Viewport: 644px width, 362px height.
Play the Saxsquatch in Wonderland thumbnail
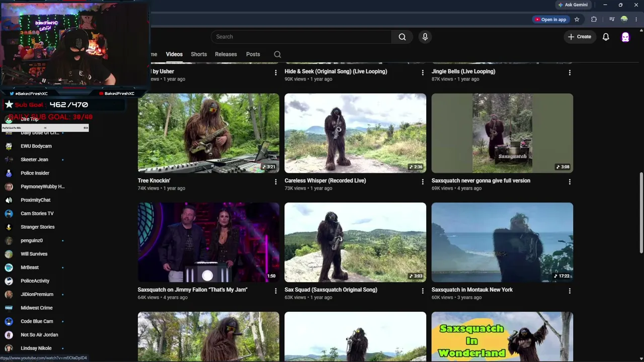tap(502, 337)
